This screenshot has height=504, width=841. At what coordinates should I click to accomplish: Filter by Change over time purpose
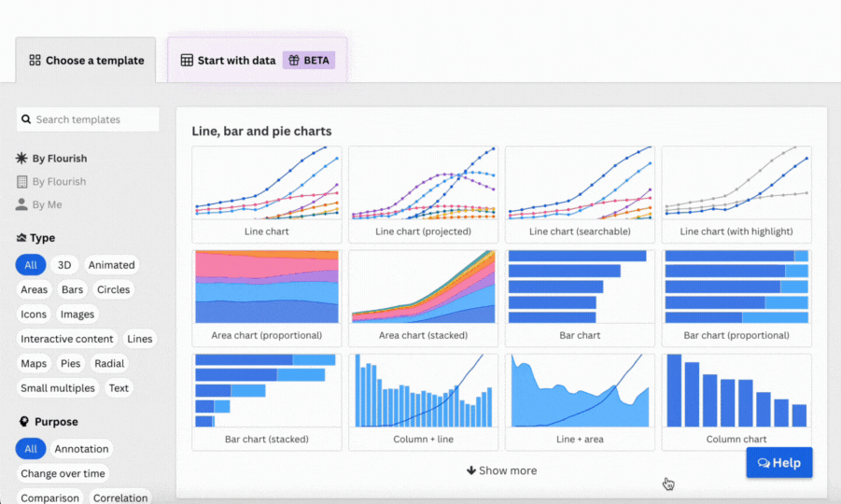pyautogui.click(x=63, y=474)
